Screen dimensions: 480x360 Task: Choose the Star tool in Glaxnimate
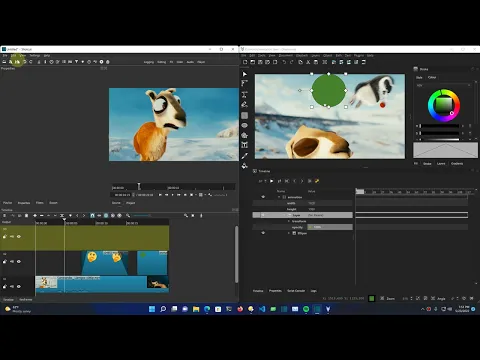244,135
